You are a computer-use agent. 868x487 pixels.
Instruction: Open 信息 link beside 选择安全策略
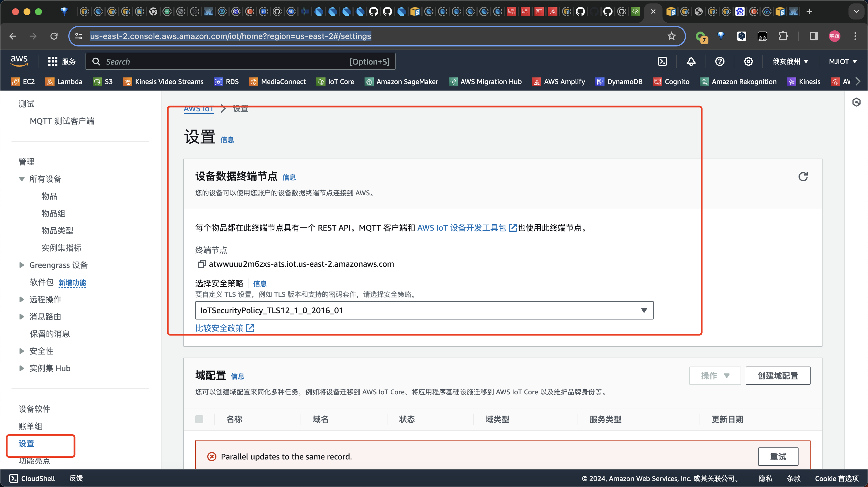click(x=259, y=284)
